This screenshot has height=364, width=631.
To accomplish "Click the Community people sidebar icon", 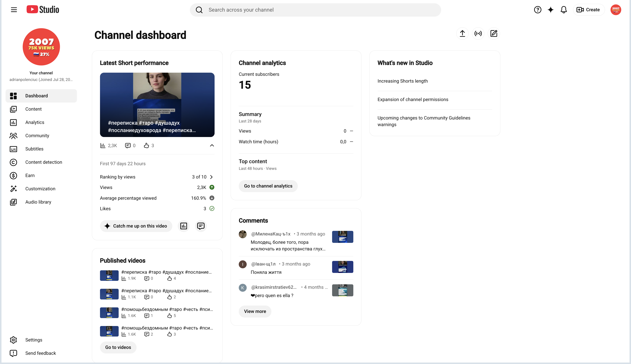I will tap(13, 136).
